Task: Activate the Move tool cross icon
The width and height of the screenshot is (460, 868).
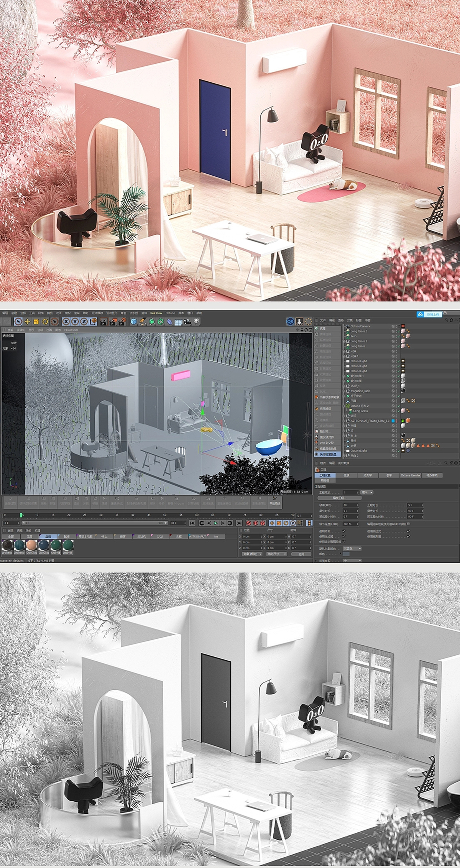Action: pos(27,322)
